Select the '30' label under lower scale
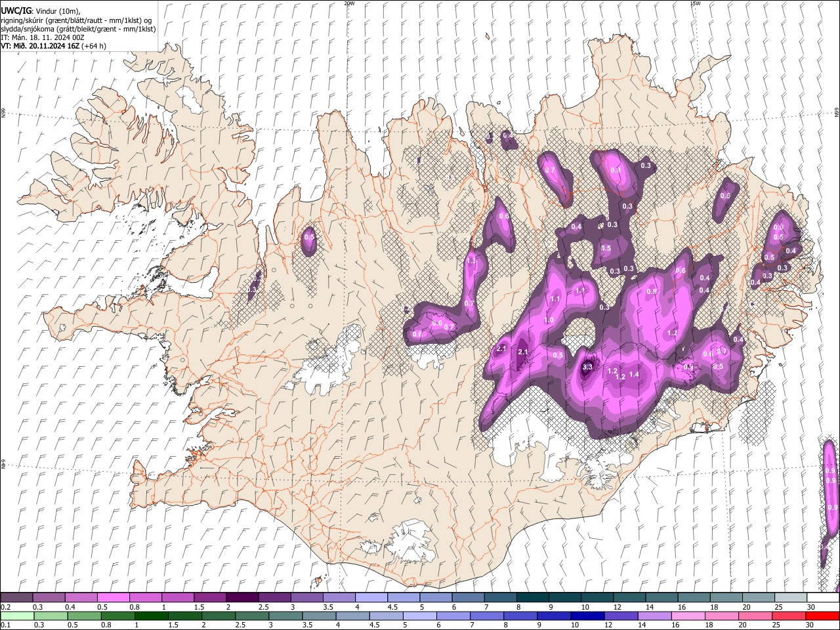The image size is (840, 630). [810, 625]
